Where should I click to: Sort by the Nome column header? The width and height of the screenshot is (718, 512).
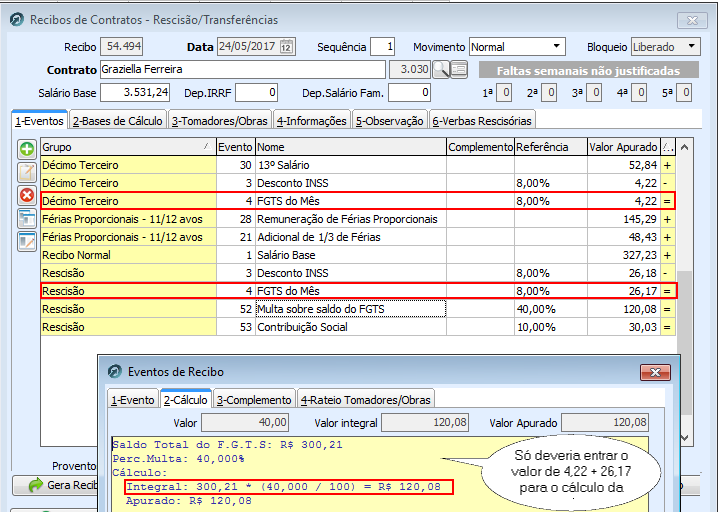point(351,147)
